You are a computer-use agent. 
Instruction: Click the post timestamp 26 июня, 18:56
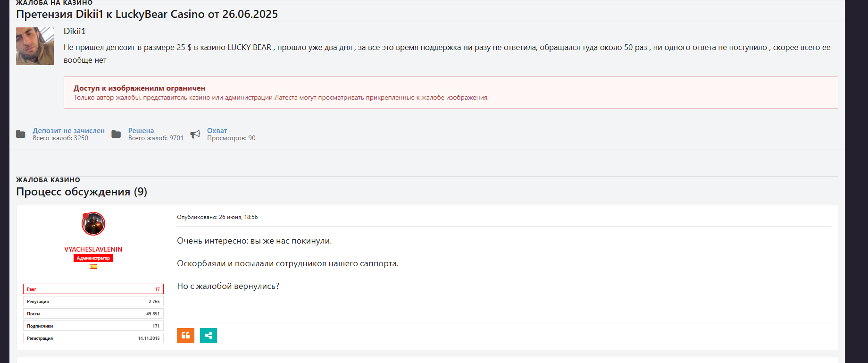[x=238, y=217]
